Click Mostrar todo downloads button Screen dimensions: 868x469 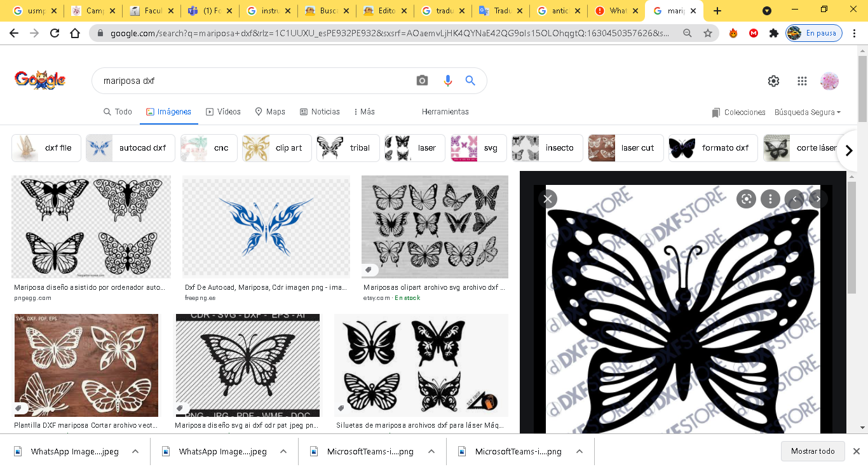813,451
